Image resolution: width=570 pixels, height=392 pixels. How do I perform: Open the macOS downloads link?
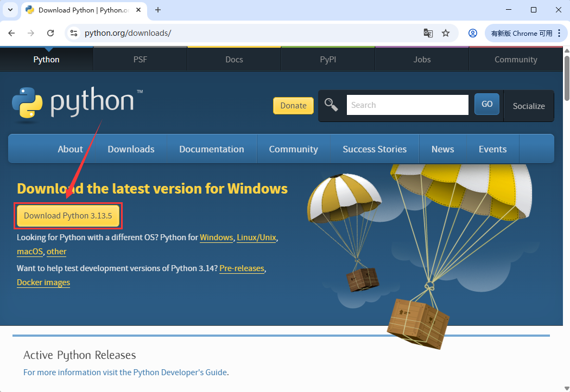pyautogui.click(x=30, y=251)
